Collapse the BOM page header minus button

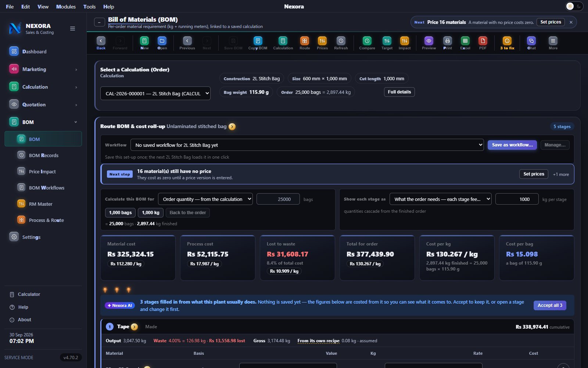99,22
